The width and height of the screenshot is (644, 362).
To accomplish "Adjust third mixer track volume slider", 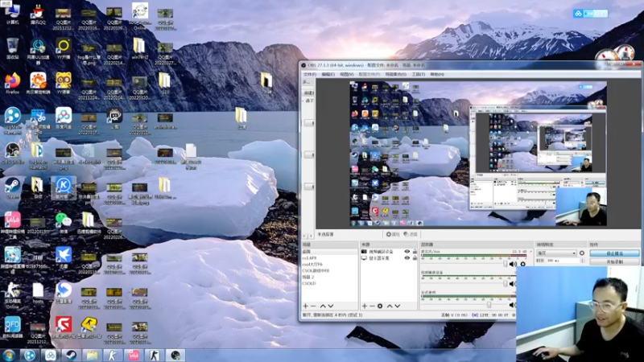I will click(x=489, y=305).
